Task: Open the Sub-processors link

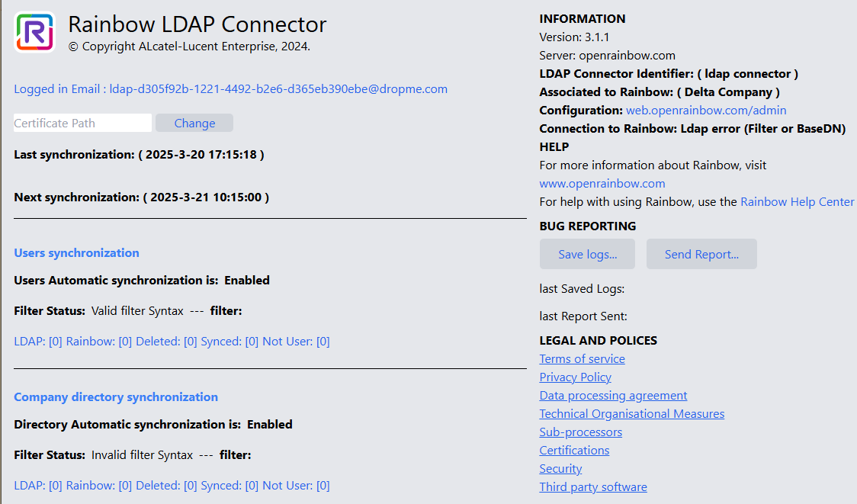Action: pyautogui.click(x=581, y=432)
